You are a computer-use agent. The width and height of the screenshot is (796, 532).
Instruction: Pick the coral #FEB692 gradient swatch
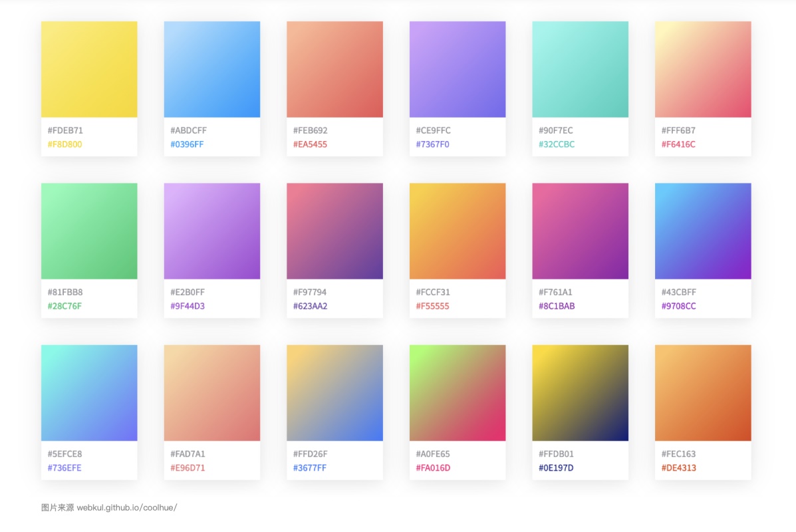pos(334,69)
